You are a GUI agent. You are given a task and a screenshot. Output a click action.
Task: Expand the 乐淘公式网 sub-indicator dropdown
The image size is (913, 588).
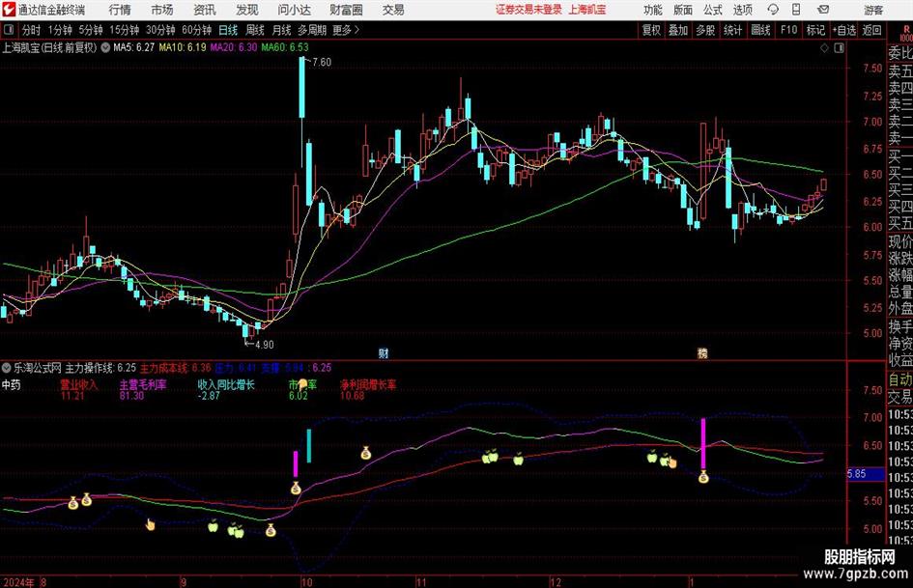7,368
